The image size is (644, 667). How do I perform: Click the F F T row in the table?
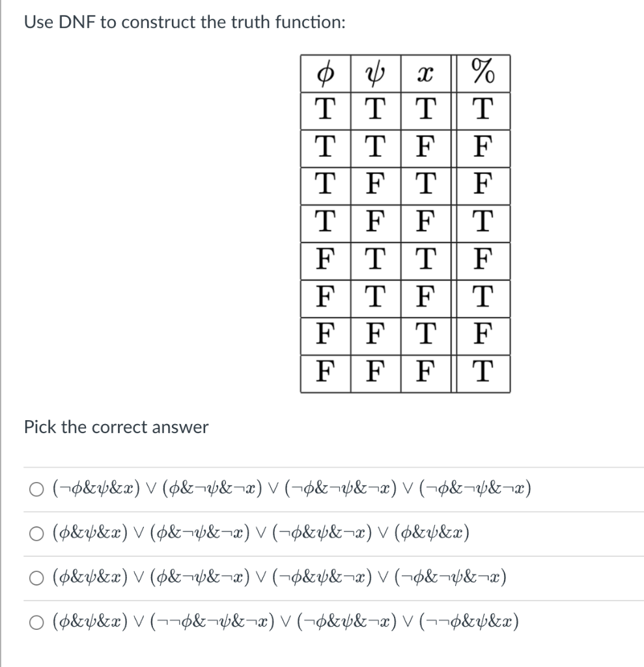(x=404, y=335)
